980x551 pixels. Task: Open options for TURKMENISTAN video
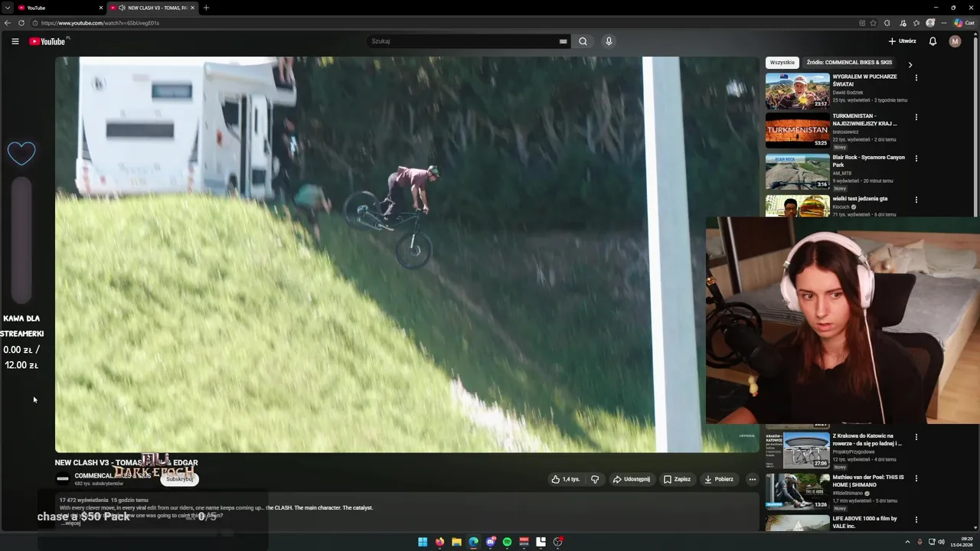[x=916, y=117]
